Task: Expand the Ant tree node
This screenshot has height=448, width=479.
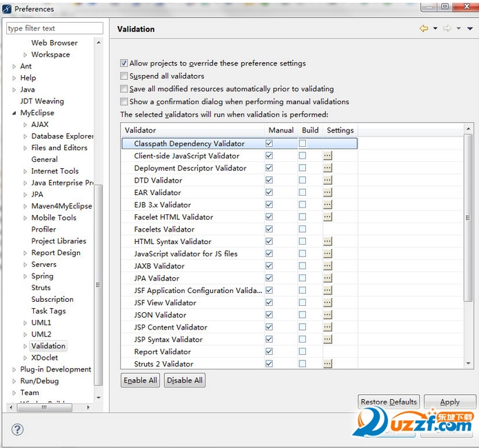Action: click(x=14, y=66)
